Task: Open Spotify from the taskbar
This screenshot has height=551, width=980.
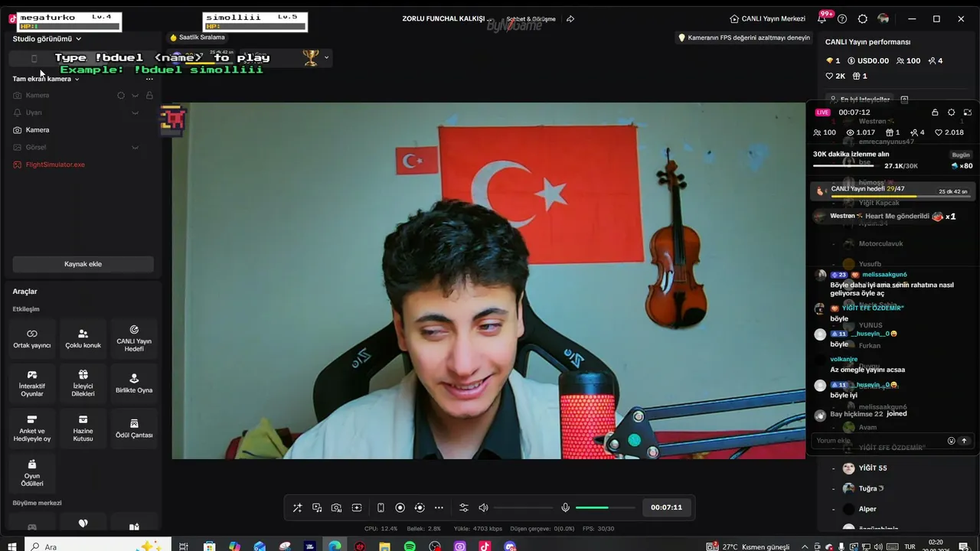Action: tap(410, 546)
